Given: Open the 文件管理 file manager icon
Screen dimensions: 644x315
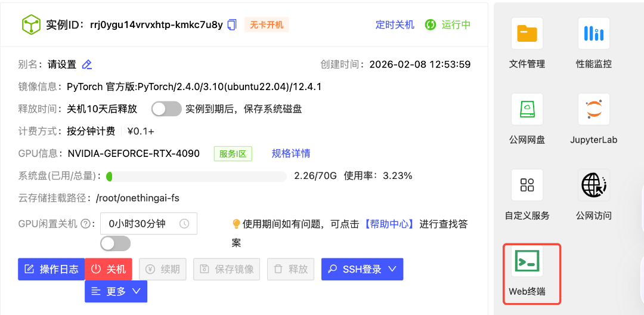Looking at the screenshot, I should (x=527, y=33).
